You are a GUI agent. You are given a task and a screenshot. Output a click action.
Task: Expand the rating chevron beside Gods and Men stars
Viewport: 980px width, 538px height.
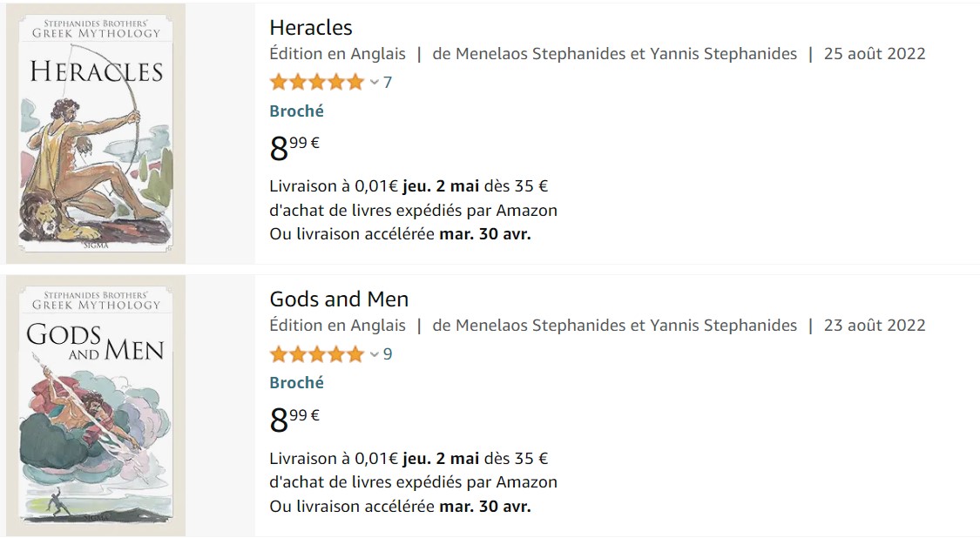[x=375, y=354]
